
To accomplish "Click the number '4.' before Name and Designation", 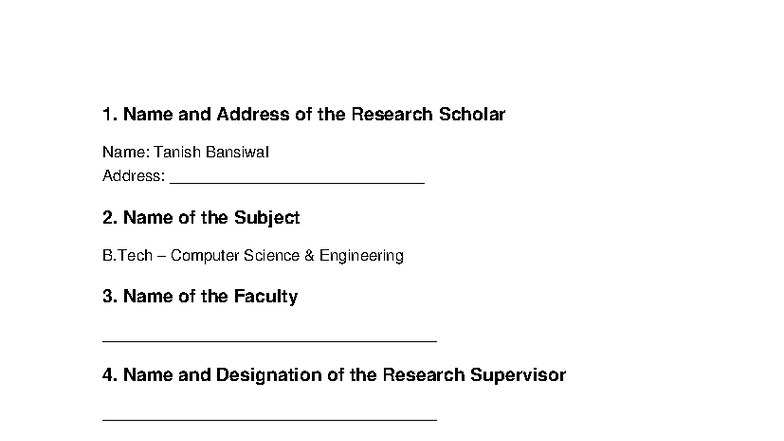I will tap(109, 376).
